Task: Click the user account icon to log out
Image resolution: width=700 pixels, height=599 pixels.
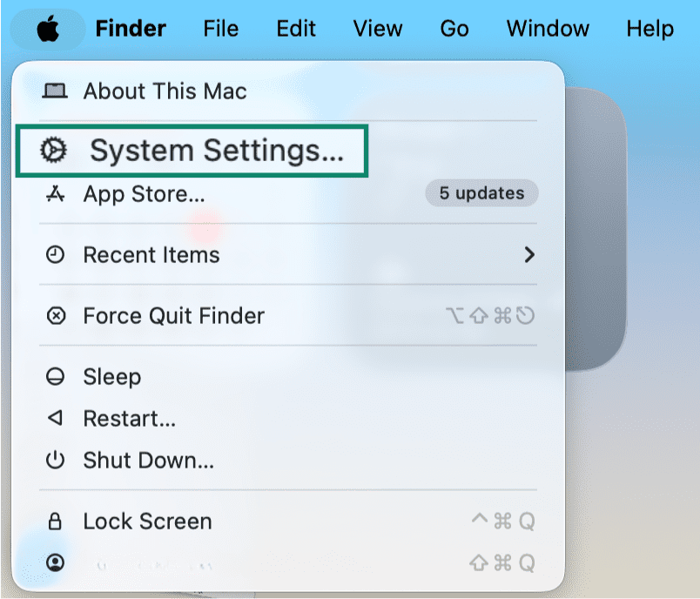Action: coord(56,562)
